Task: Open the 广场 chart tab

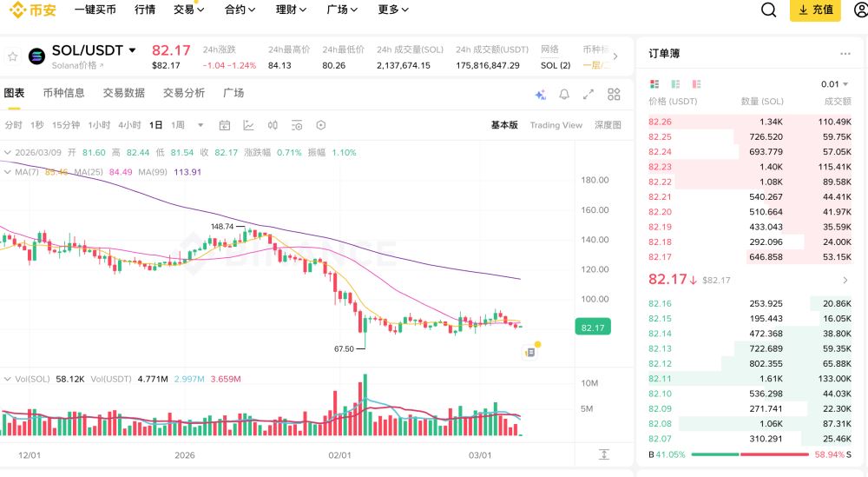Action: (x=233, y=93)
